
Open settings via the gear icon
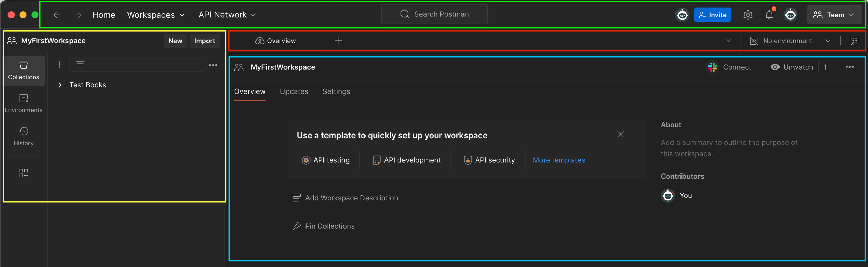pos(748,15)
